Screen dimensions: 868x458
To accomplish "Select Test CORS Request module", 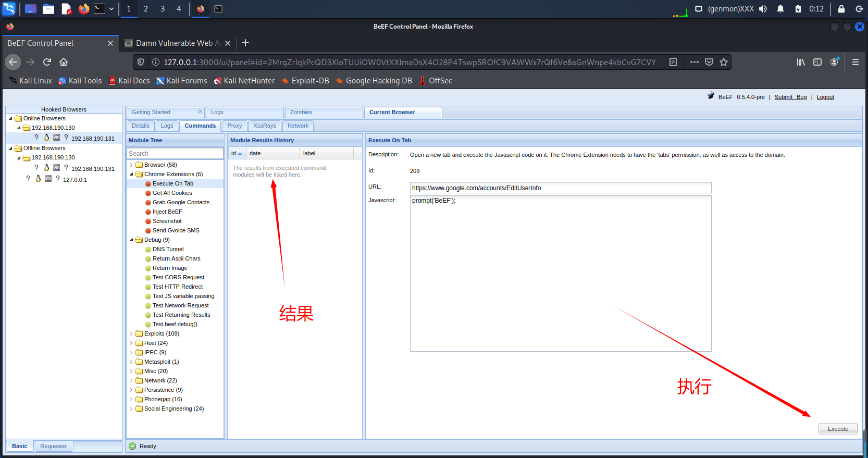I will pyautogui.click(x=178, y=277).
